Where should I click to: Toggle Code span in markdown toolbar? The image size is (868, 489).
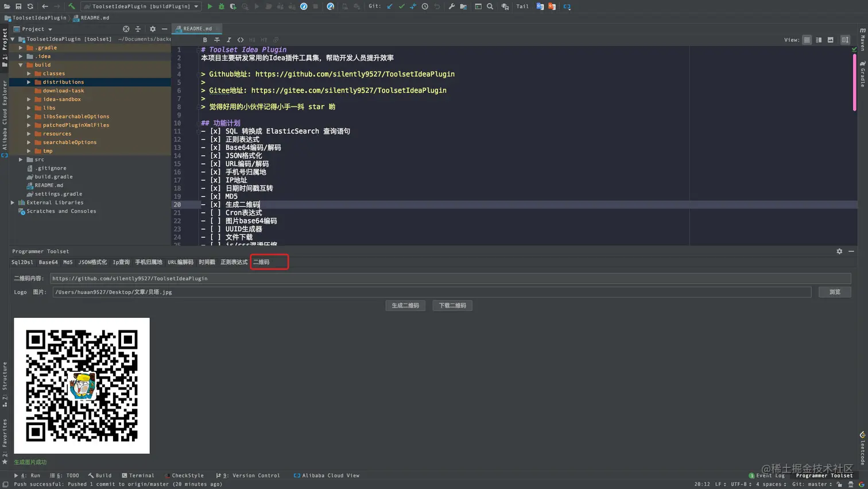[241, 40]
